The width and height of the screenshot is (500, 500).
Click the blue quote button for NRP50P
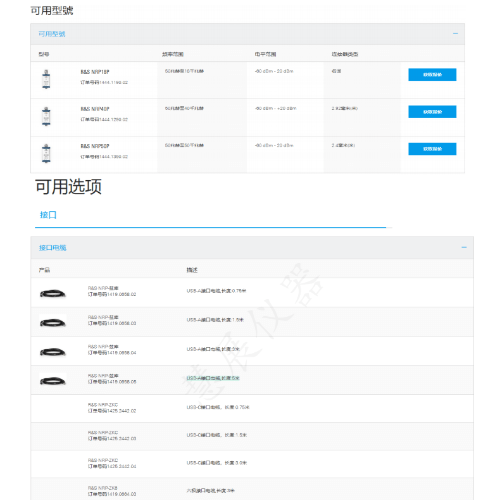432,149
